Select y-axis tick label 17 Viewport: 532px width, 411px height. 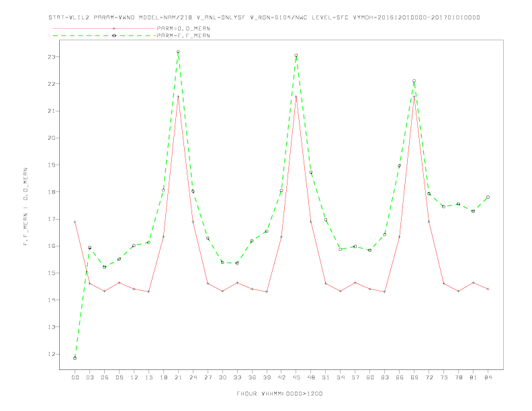pos(51,219)
